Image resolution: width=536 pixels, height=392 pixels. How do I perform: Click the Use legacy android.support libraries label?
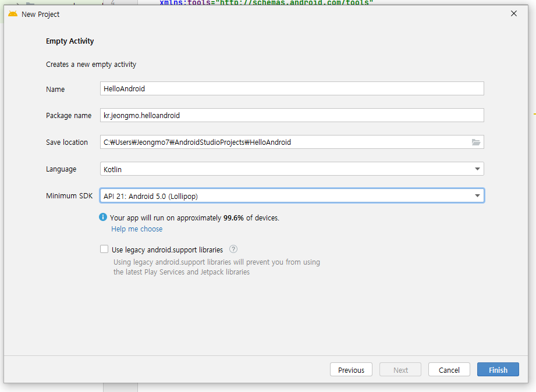[x=167, y=250]
